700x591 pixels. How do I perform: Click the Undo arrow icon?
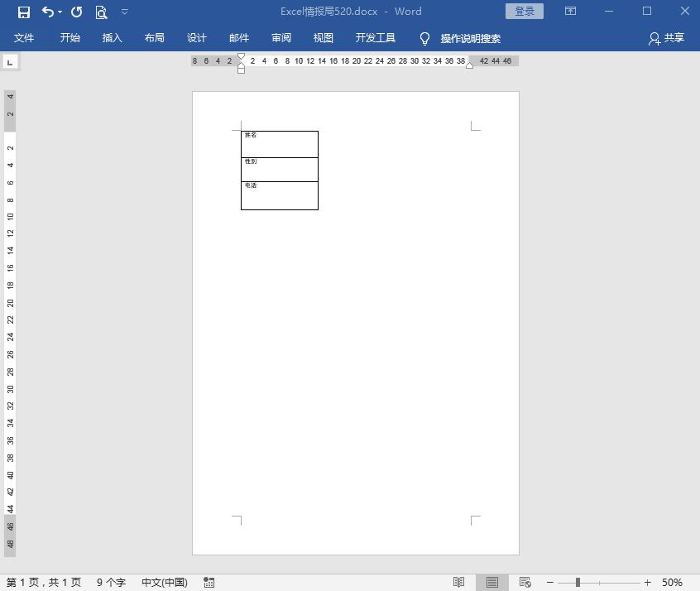point(48,12)
